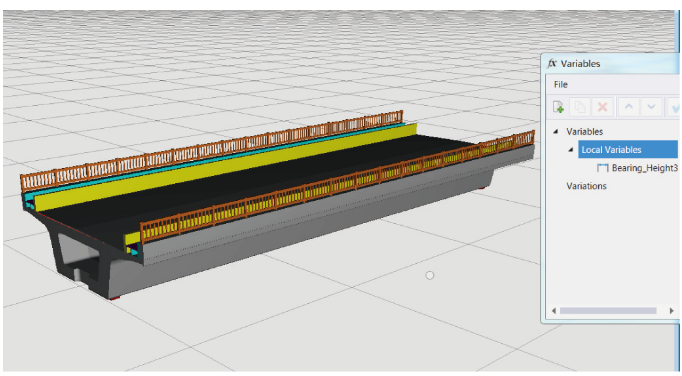Select the Bearing_Height3 variable
Screen dimensions: 682x376
(645, 168)
